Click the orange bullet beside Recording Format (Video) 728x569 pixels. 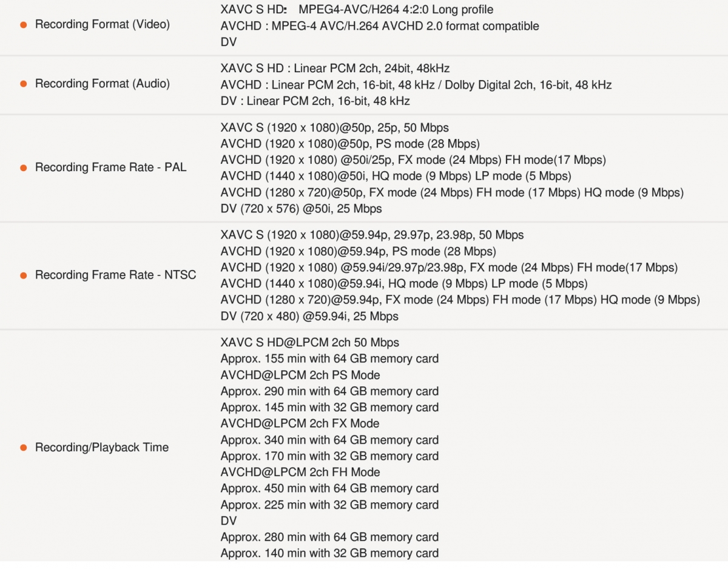(23, 25)
